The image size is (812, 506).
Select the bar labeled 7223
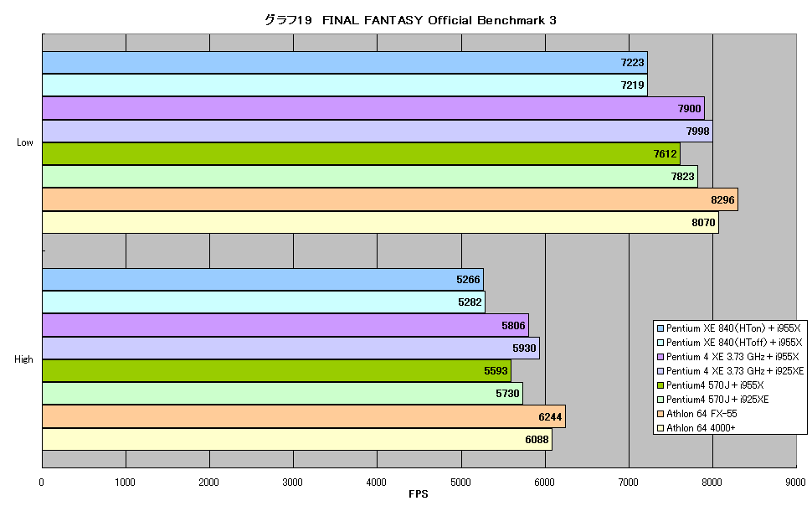[x=345, y=63]
